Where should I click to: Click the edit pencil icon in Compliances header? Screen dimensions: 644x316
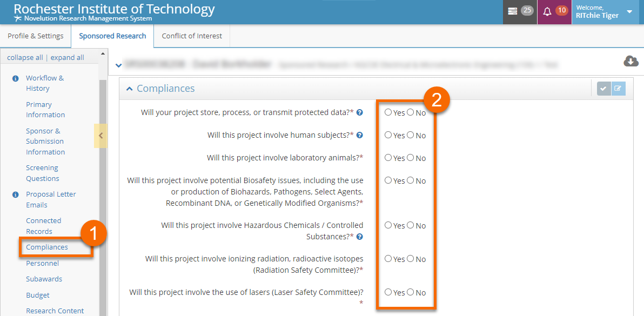click(x=618, y=89)
